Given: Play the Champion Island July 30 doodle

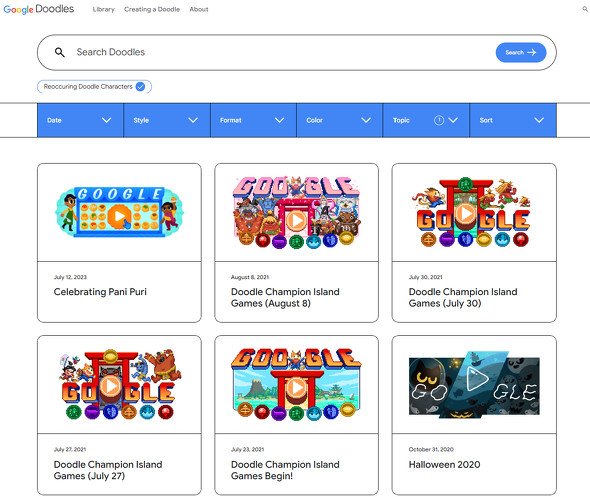Looking at the screenshot, I should (465, 213).
